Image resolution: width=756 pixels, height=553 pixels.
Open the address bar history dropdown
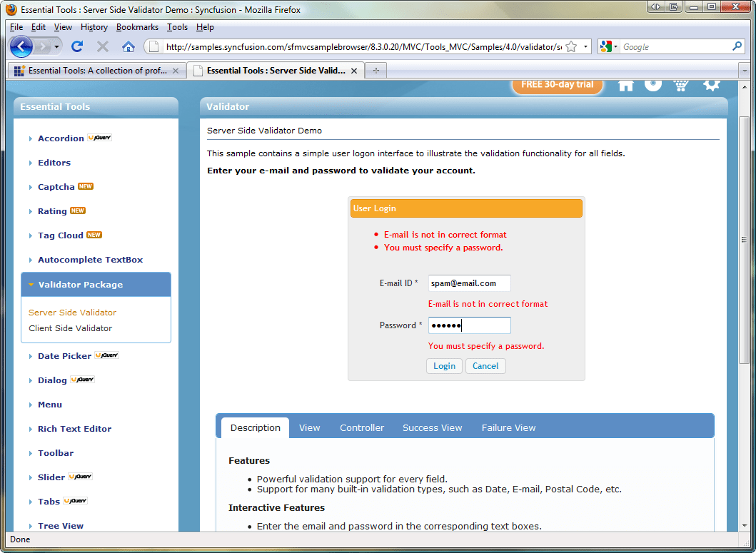coord(585,47)
